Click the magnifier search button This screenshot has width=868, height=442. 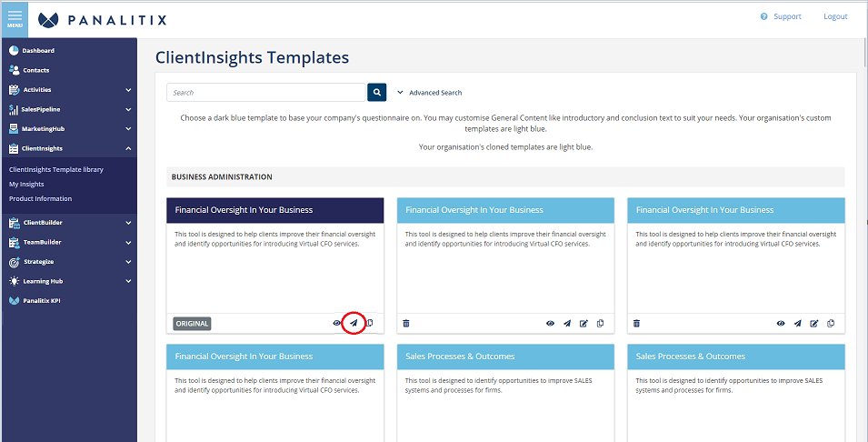point(376,93)
